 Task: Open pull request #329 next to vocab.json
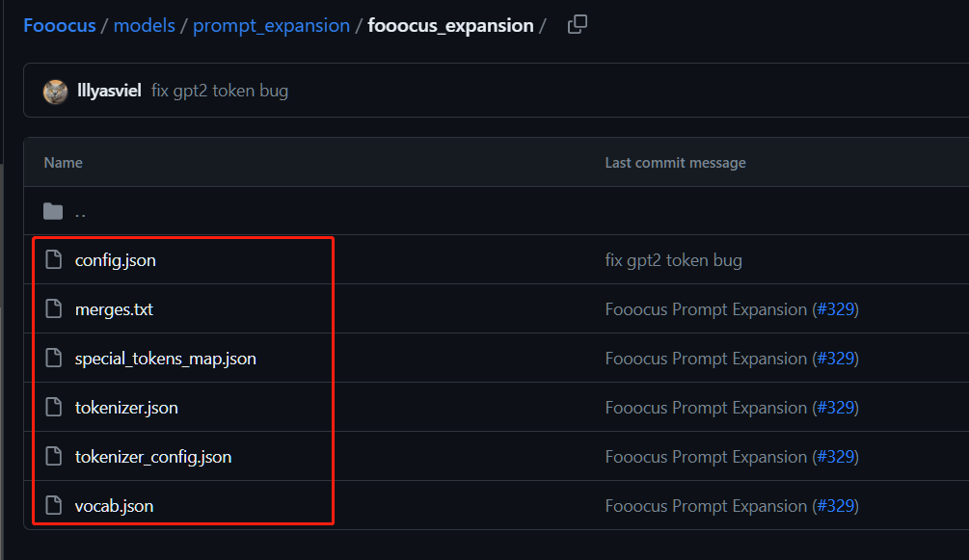837,505
